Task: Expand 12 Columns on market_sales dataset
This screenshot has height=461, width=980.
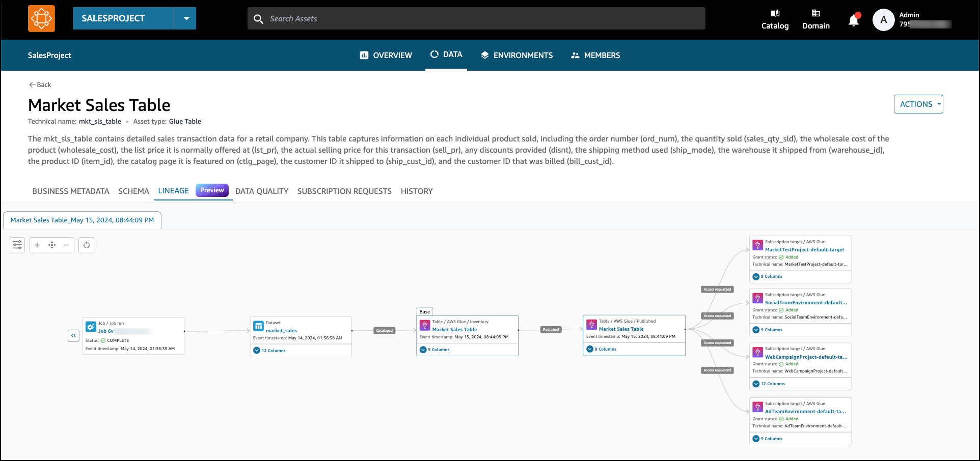Action: click(257, 351)
